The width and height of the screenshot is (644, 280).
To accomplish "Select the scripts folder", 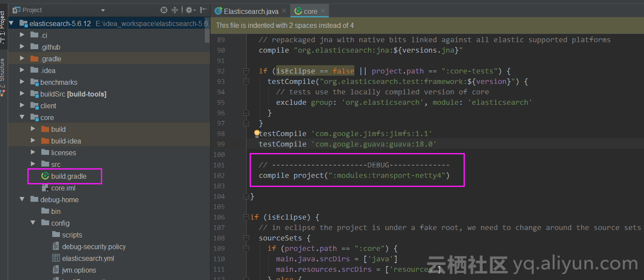I will [72, 235].
